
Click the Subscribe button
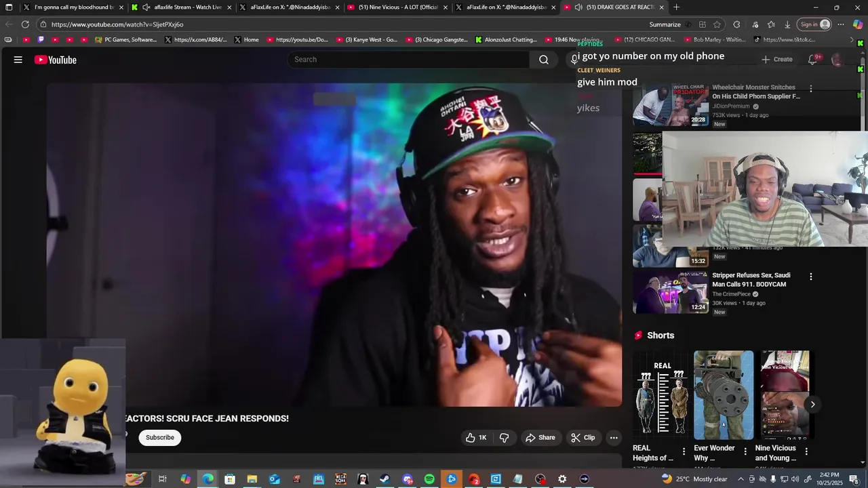(x=160, y=438)
